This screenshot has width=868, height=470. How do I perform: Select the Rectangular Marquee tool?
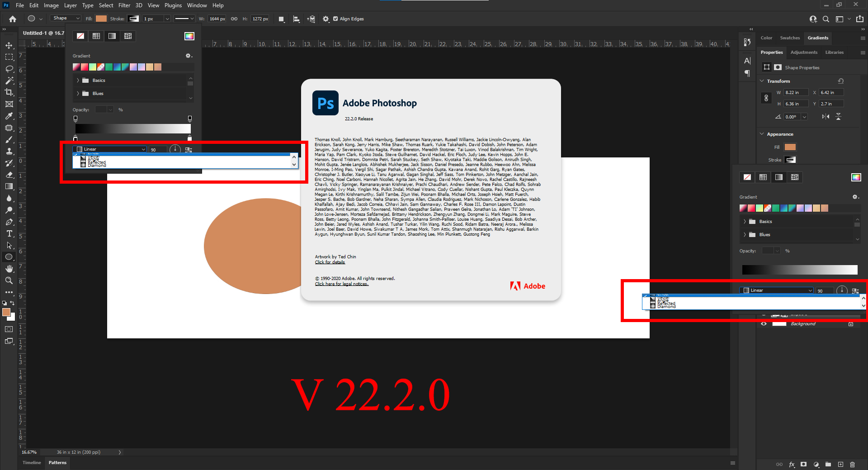9,57
